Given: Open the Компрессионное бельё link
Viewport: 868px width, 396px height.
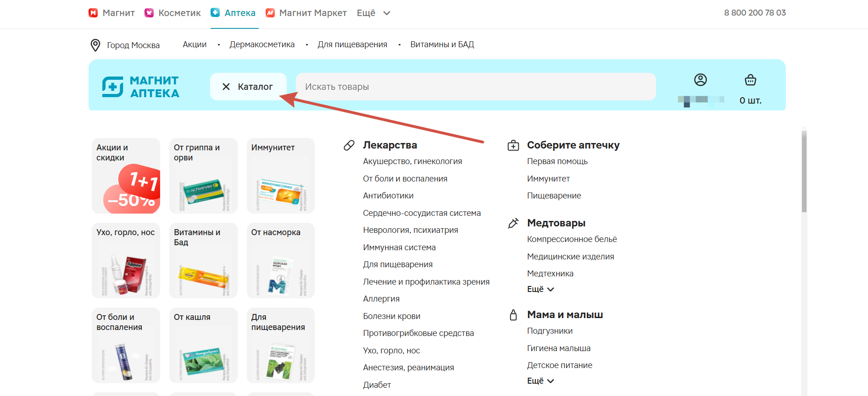Looking at the screenshot, I should click(572, 239).
